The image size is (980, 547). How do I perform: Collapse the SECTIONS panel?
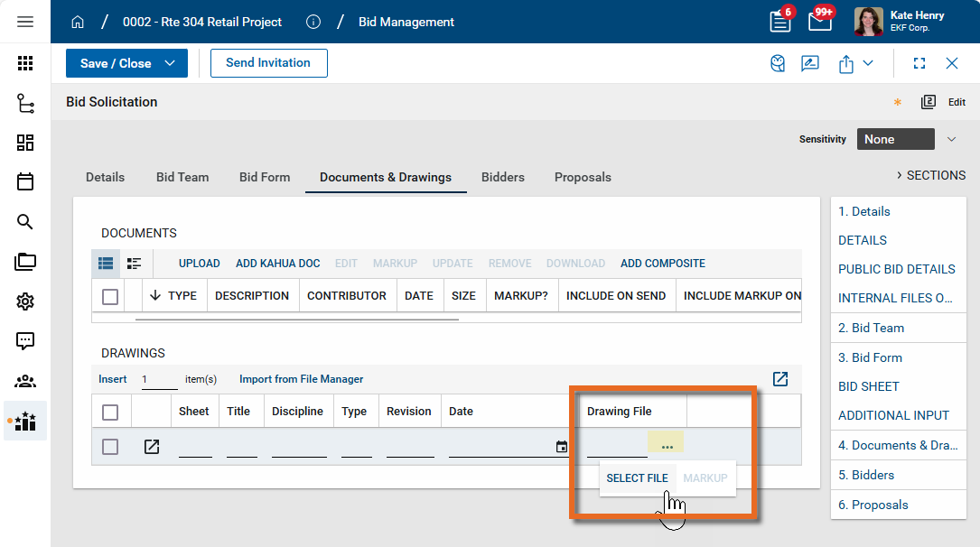930,175
